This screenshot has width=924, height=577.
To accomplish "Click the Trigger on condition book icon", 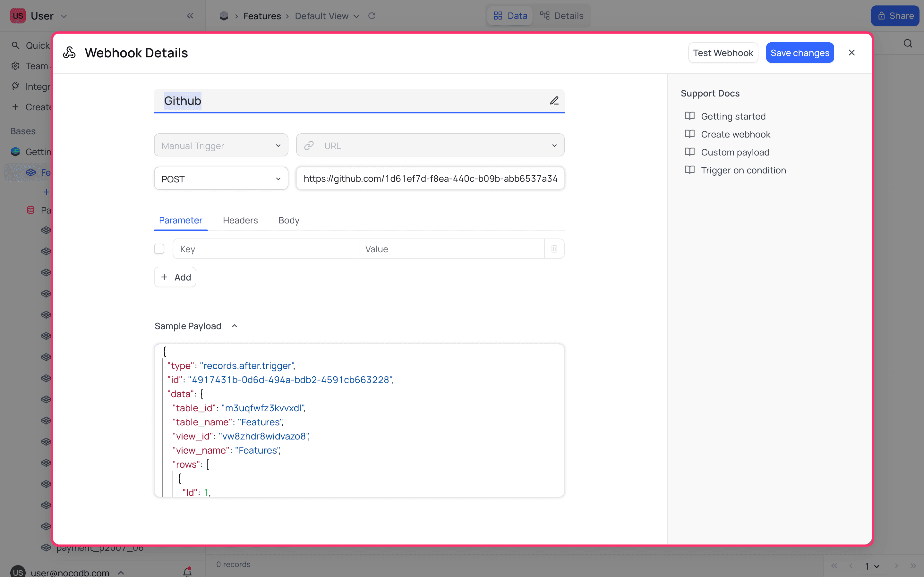I will click(x=689, y=170).
